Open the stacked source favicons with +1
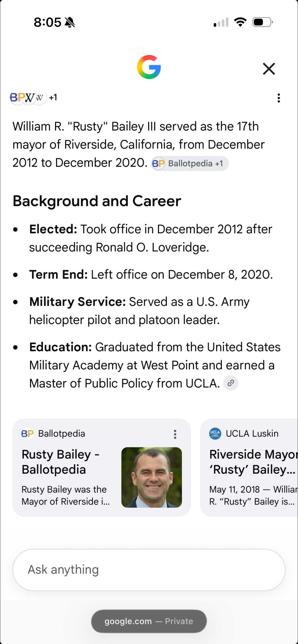Viewport: 298px width, 644px height. click(33, 98)
